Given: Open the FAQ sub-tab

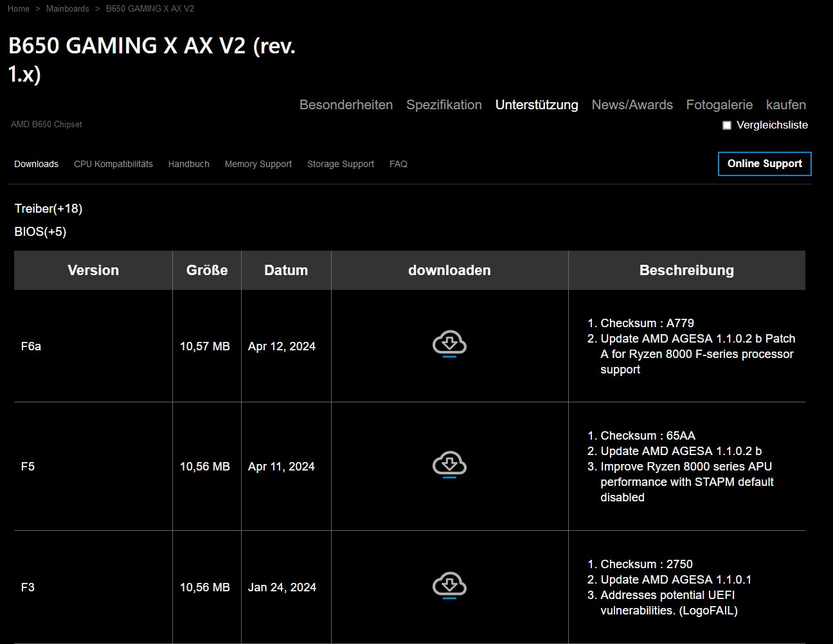Looking at the screenshot, I should [399, 164].
